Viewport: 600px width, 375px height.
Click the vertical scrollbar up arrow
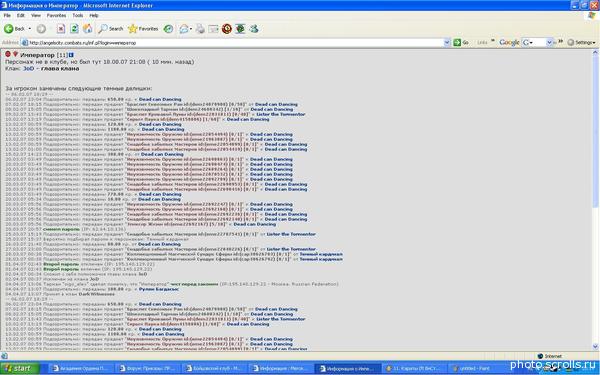tap(595, 52)
